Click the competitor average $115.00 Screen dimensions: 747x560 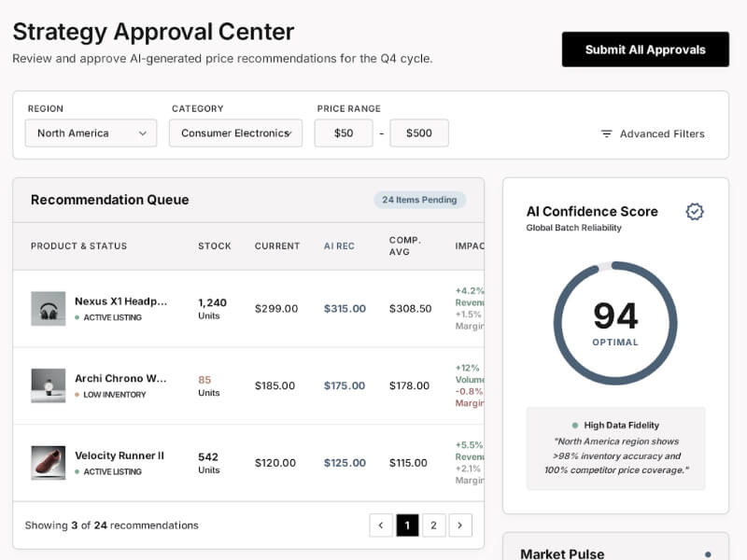408,463
